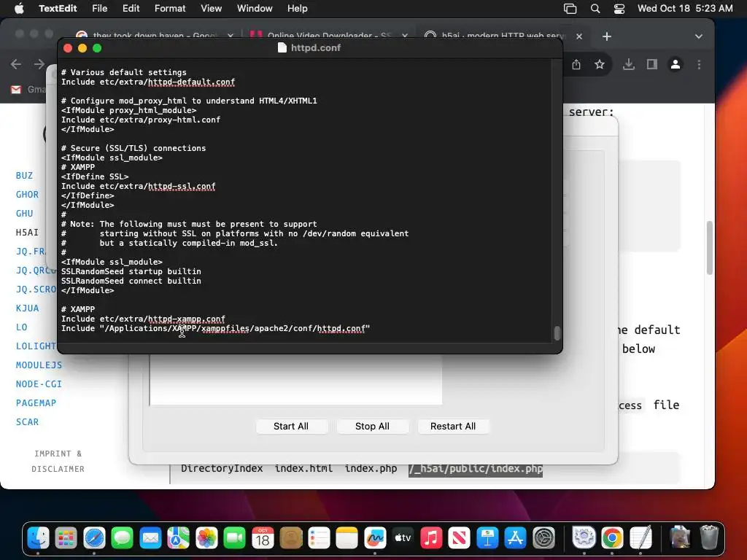The height and width of the screenshot is (560, 747).
Task: Open System Settings from the dock
Action: 543,539
